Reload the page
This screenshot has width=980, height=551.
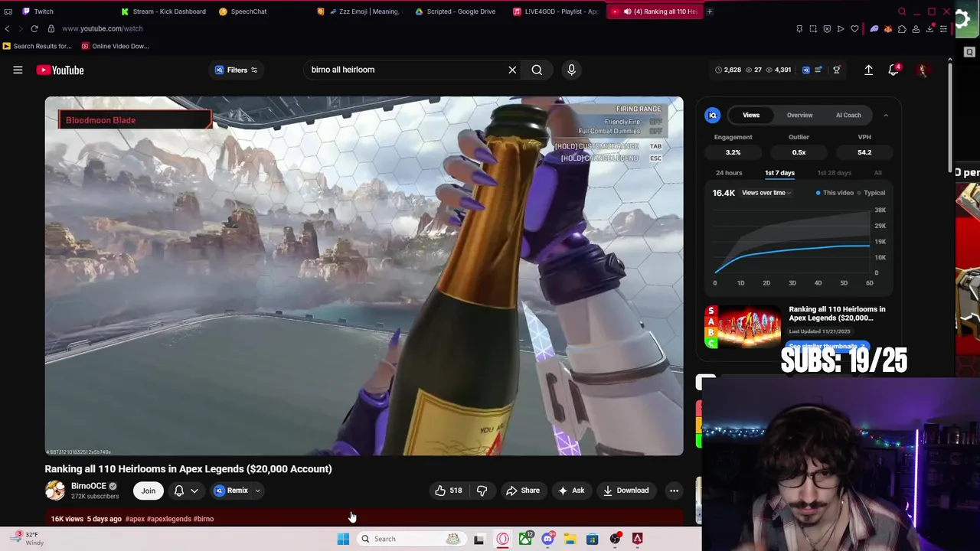[34, 28]
